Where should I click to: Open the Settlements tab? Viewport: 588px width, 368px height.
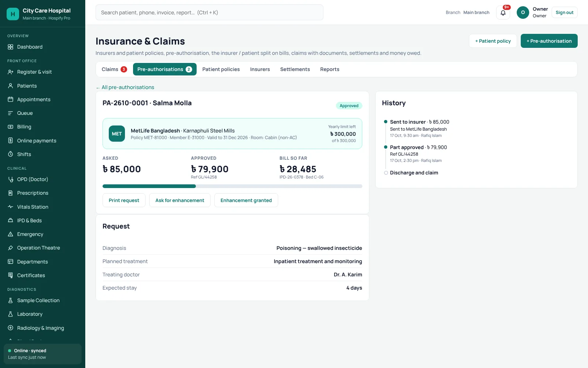click(x=295, y=69)
